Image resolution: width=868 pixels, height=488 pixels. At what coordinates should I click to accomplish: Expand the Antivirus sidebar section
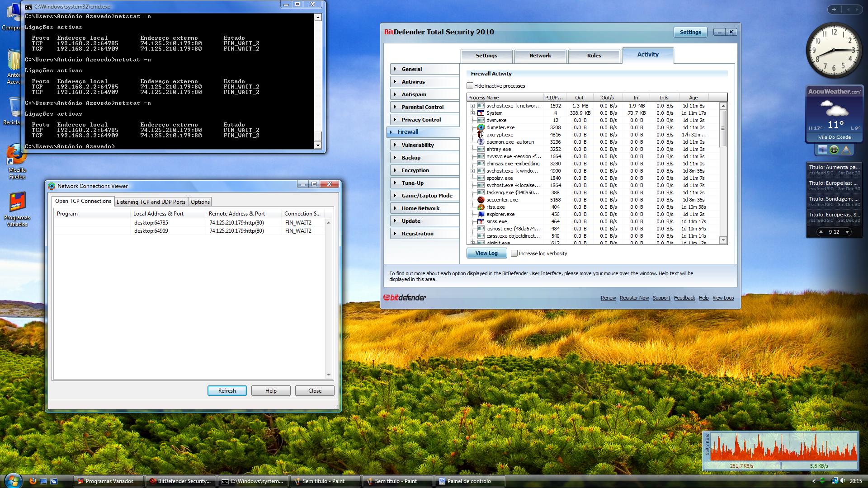[425, 82]
